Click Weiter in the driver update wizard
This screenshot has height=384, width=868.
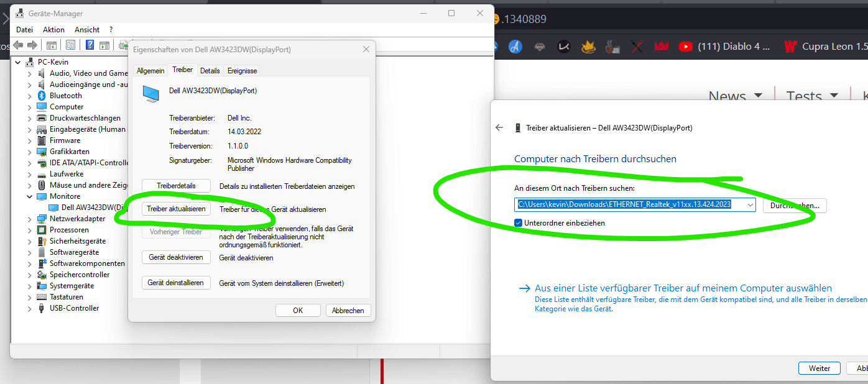pos(820,368)
